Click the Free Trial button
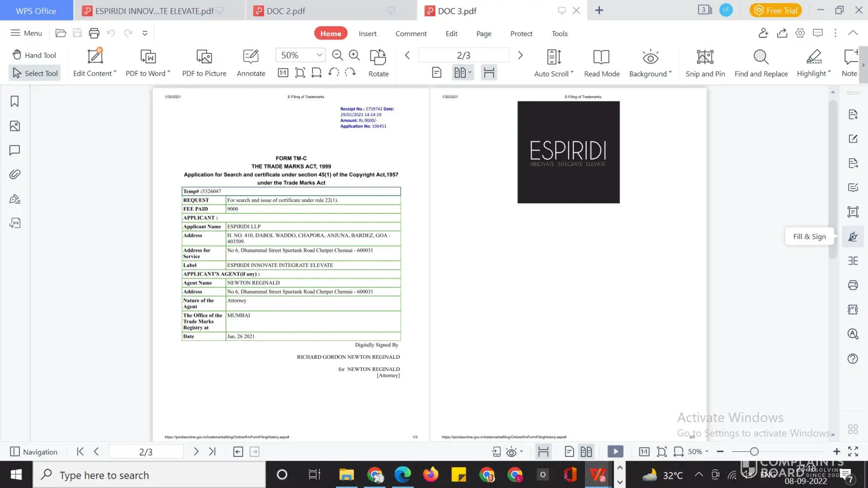 click(775, 10)
